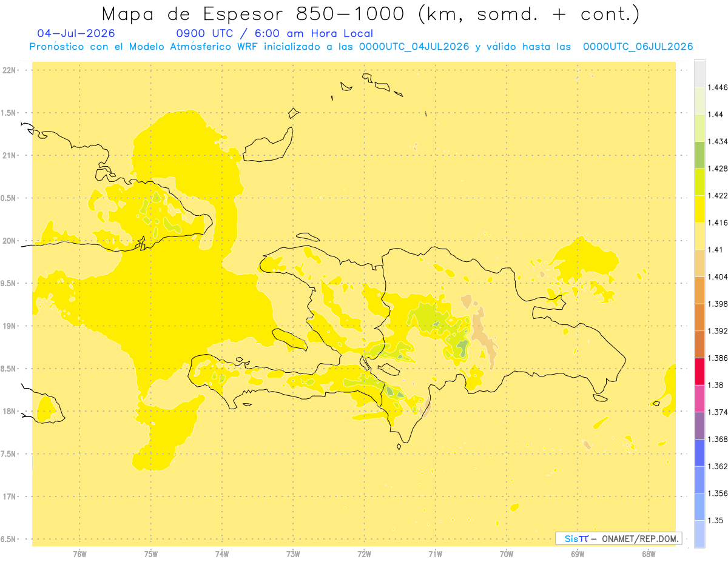Click the legend value 1.434
This screenshot has width=728, height=562.
718,141
